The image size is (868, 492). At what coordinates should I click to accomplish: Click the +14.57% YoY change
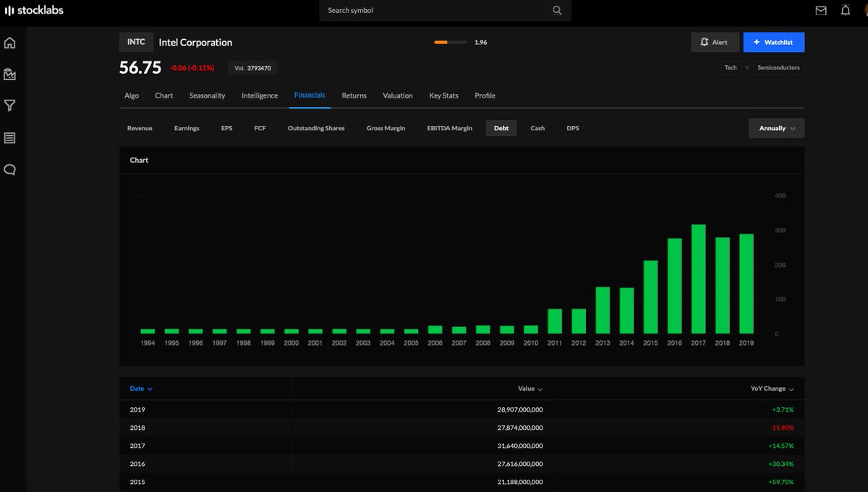pos(781,446)
